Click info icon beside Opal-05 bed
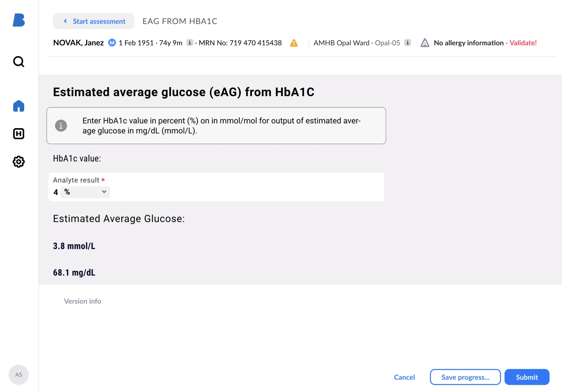The height and width of the screenshot is (392, 562). pos(408,43)
